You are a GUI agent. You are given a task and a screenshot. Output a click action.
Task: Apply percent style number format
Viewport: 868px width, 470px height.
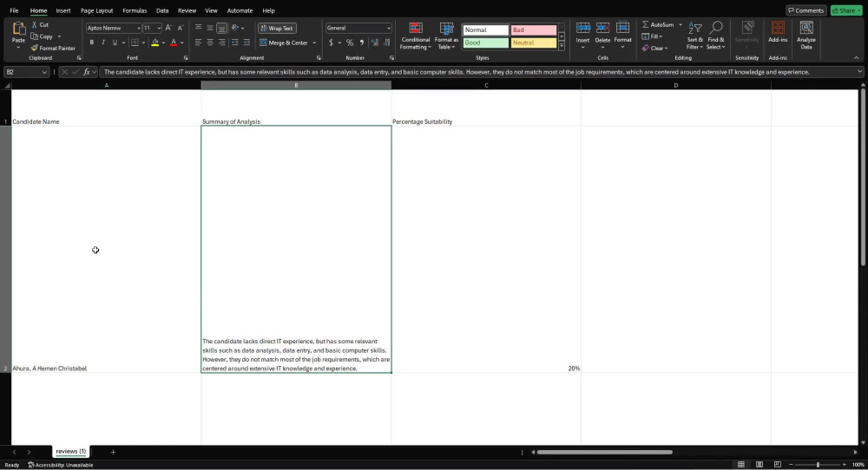(349, 42)
